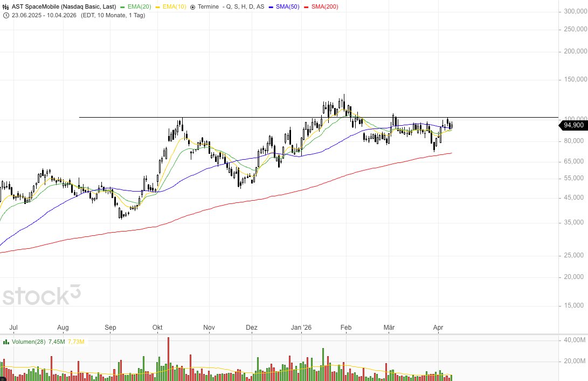Click the Mär marker on the time axis
Viewport: 588px width, 381px height.
pyautogui.click(x=389, y=328)
